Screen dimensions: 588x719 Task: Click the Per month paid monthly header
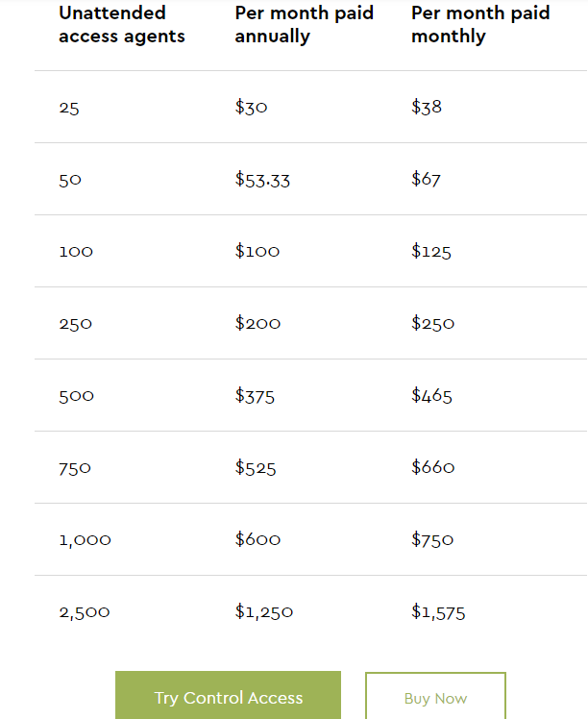480,25
